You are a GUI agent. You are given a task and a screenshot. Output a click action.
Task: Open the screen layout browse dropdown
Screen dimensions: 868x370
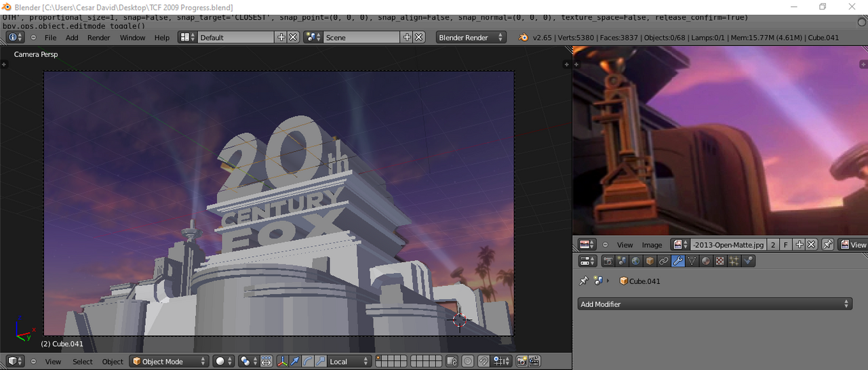[x=188, y=37]
